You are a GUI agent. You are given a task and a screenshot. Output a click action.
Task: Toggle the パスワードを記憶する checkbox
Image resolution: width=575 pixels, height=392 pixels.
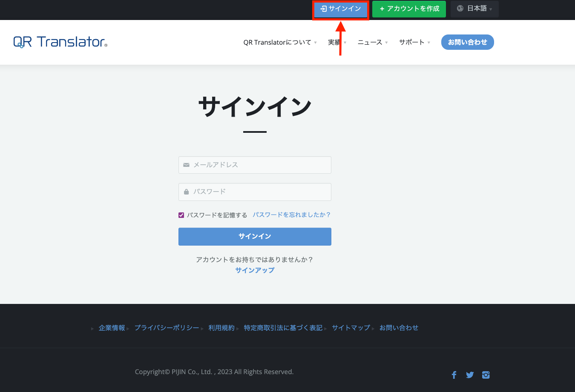point(181,215)
